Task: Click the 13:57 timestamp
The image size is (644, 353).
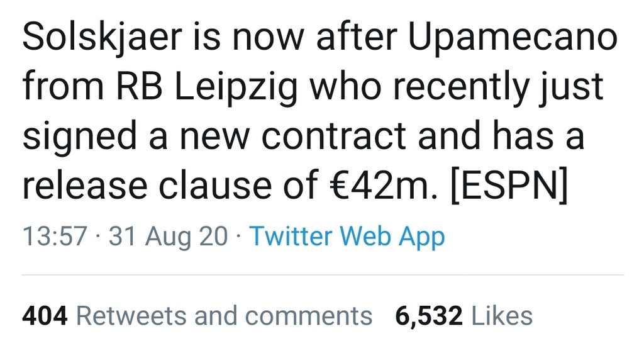Action: click(54, 237)
